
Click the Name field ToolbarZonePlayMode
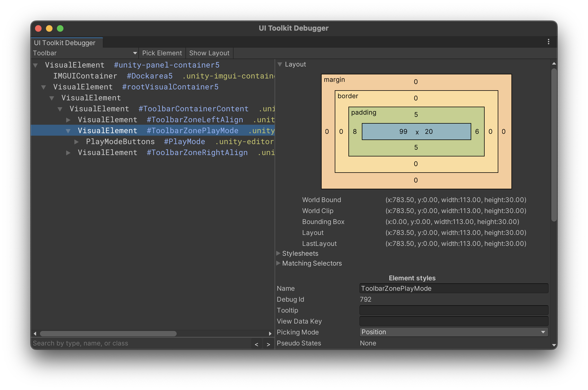coord(453,289)
